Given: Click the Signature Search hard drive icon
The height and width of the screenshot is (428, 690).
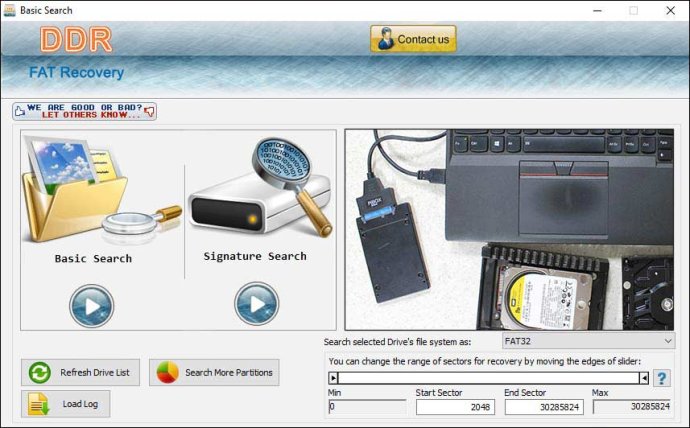Looking at the screenshot, I should pos(261,188).
